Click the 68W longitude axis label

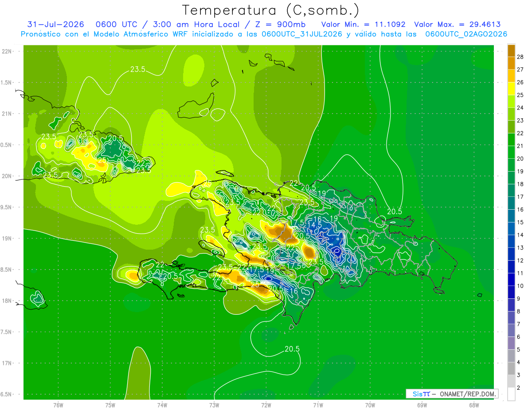(x=473, y=405)
